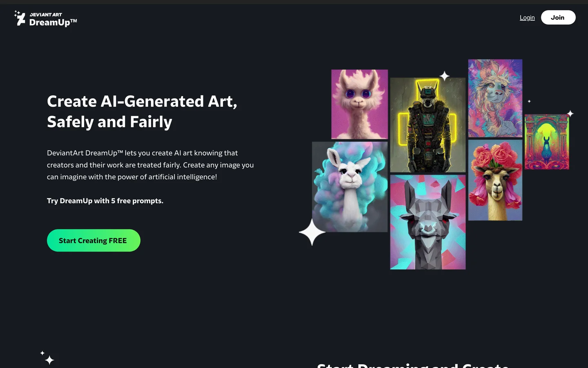This screenshot has height=368, width=588.
Task: Click the Start Dreaming and Create heading
Action: tap(413, 365)
